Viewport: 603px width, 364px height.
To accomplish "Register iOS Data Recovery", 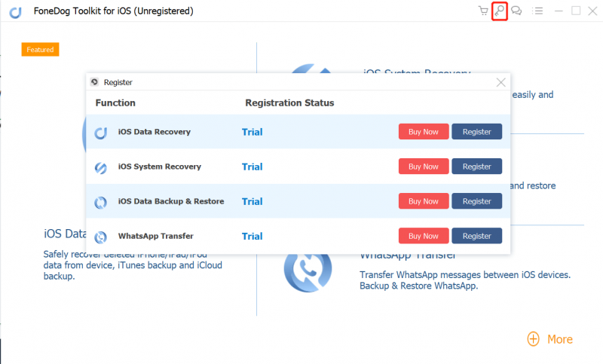I will point(476,132).
